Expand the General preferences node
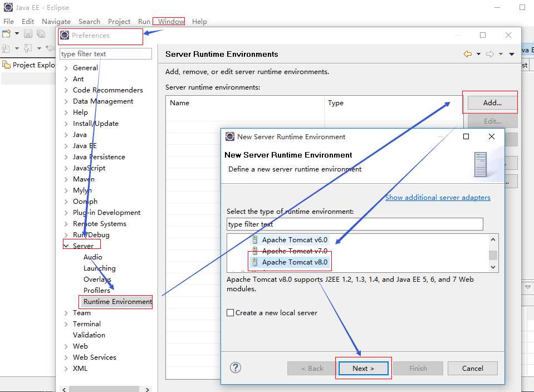 [66, 68]
